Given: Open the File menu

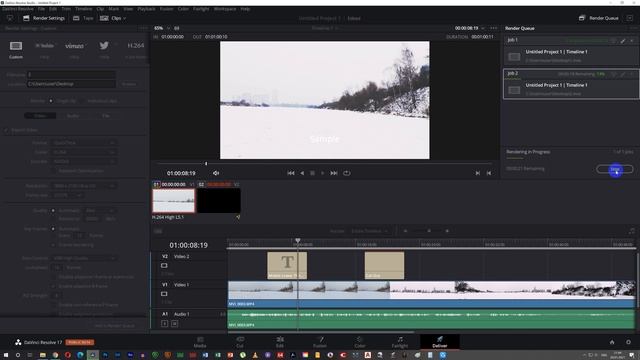Looking at the screenshot, I should (x=41, y=9).
